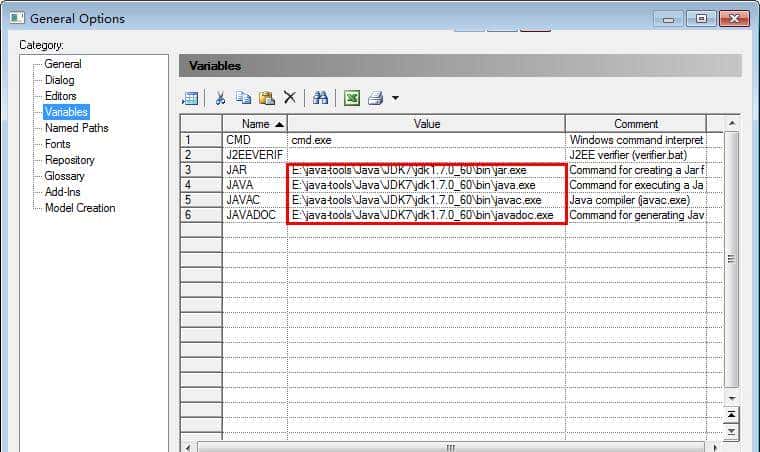Open the Repository category
760x452 pixels.
(x=70, y=160)
